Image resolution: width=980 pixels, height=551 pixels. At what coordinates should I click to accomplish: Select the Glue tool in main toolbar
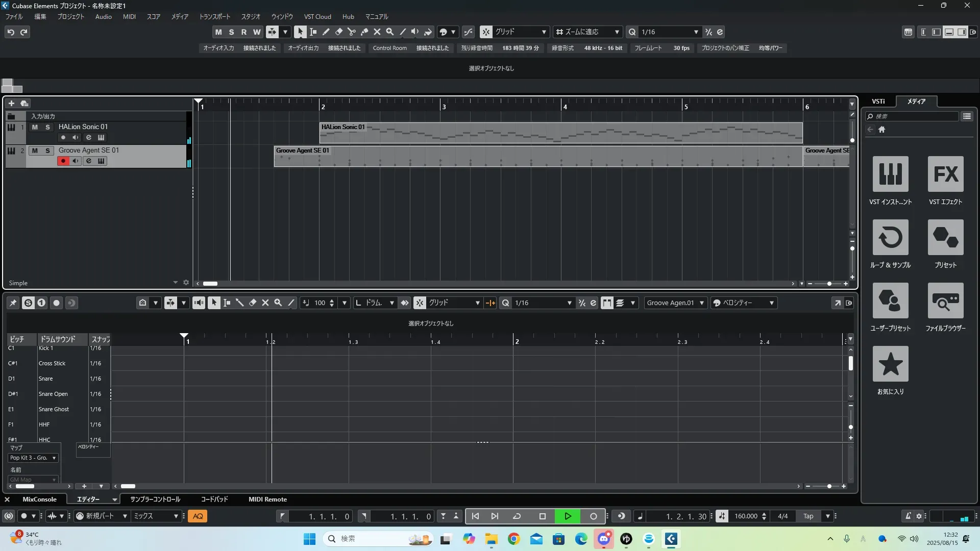pyautogui.click(x=364, y=32)
